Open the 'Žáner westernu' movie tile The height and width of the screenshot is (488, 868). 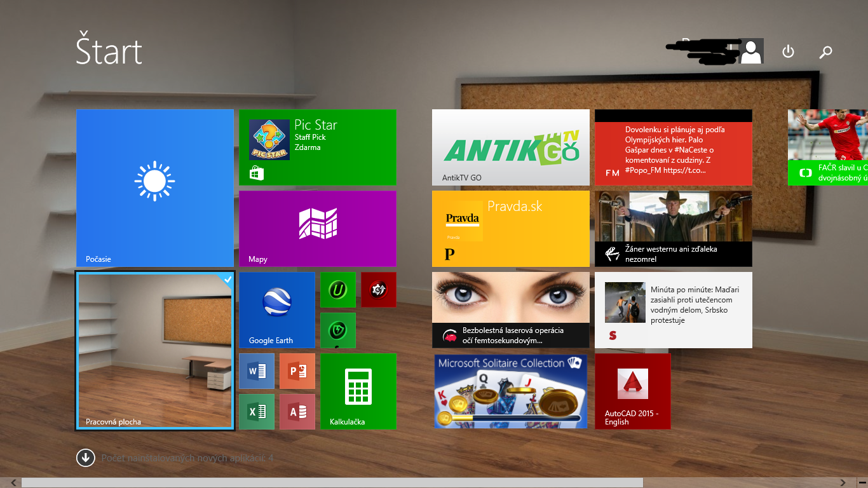coord(674,229)
